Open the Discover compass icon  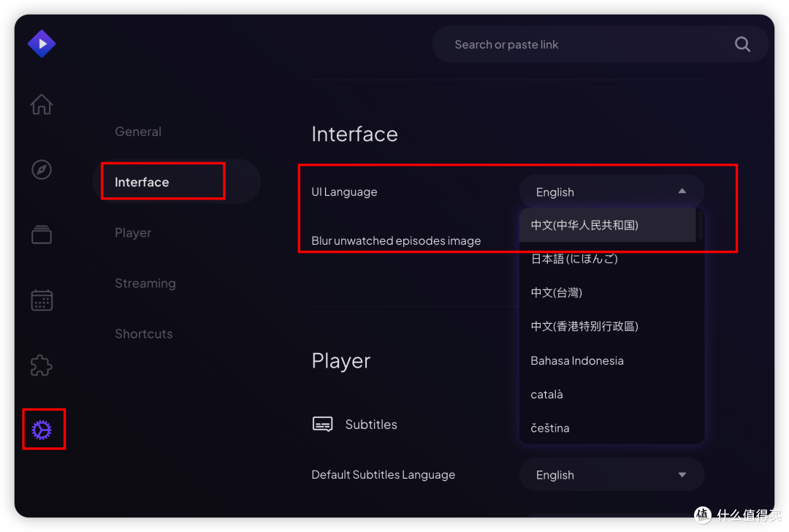coord(42,170)
